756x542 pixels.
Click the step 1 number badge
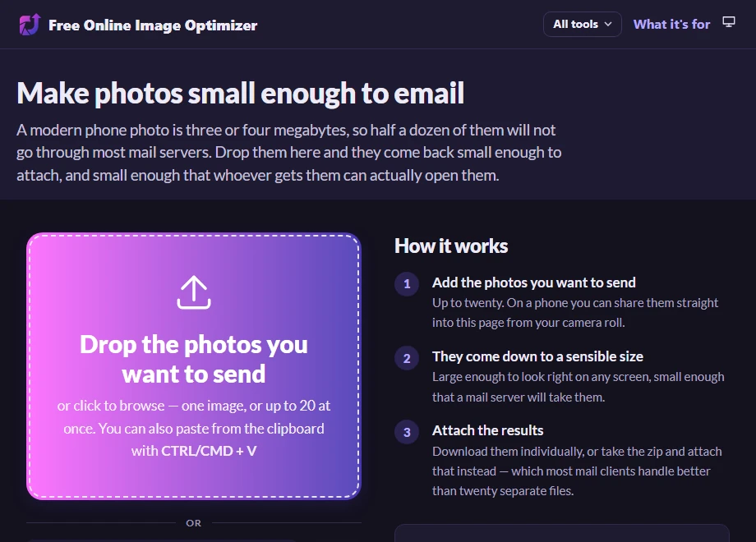[x=407, y=283]
